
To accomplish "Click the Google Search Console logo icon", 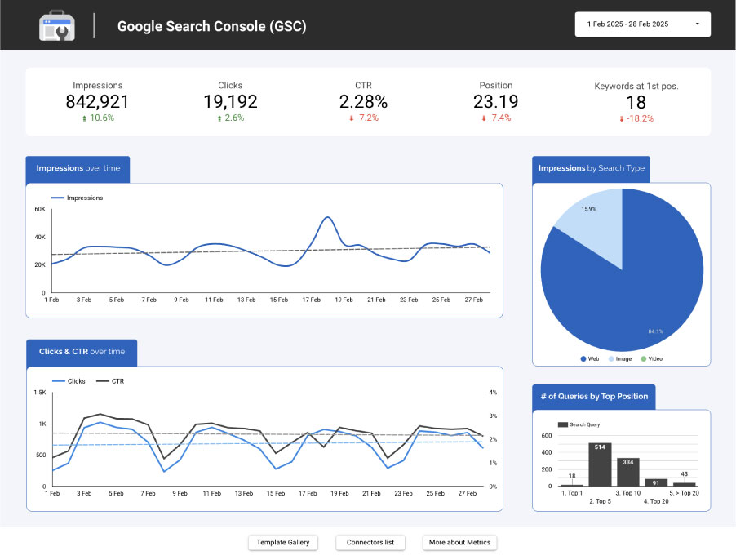I will tap(57, 25).
